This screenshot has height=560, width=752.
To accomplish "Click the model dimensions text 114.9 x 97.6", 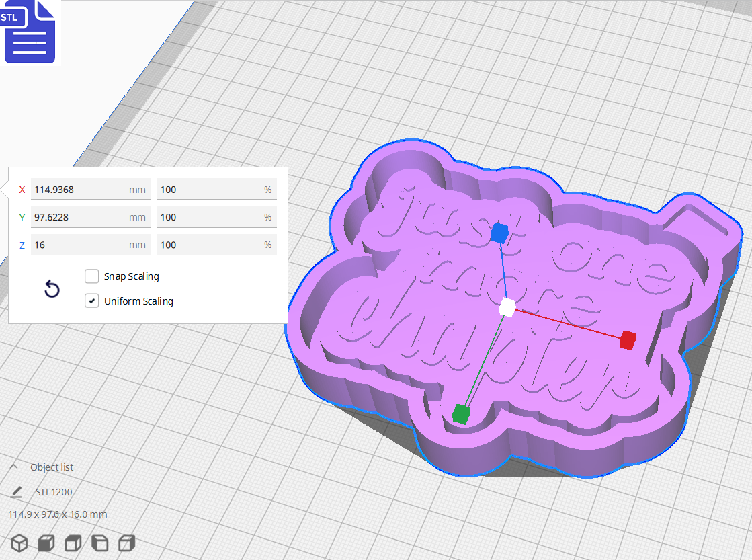I will coord(56,514).
